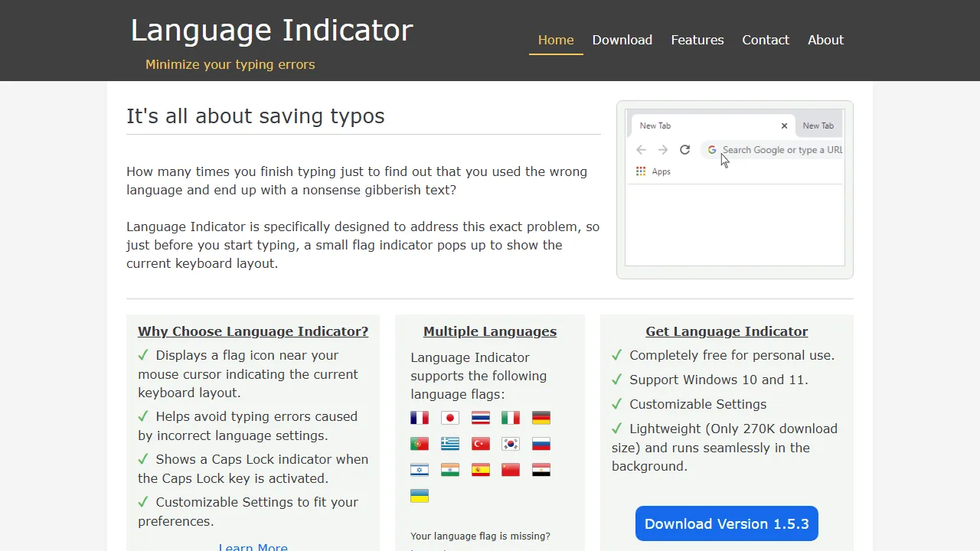Click the India flag icon
Viewport: 980px width, 551px height.
449,469
